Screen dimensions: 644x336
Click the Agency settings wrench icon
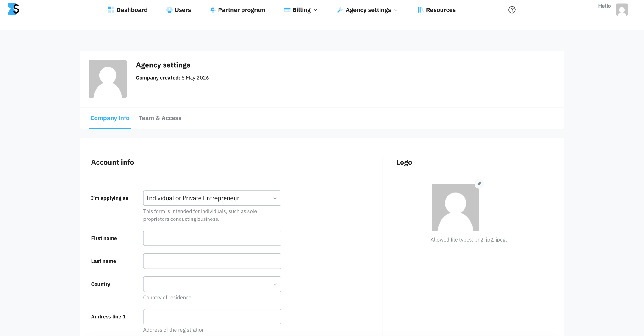(340, 10)
